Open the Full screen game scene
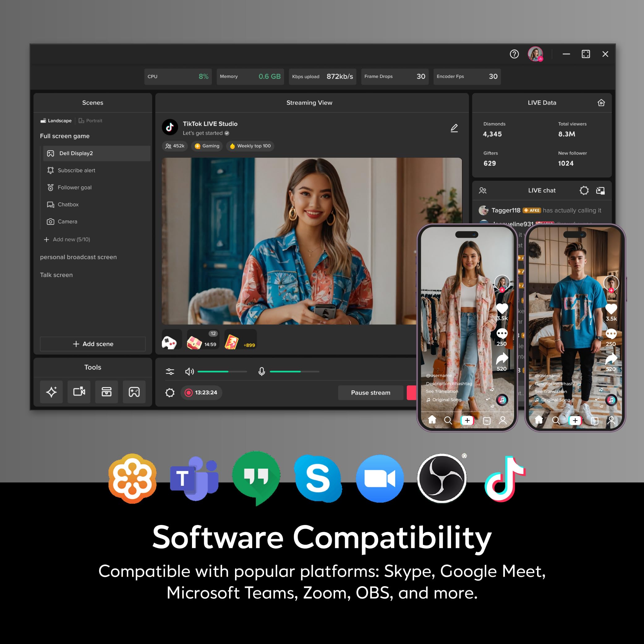Viewport: 644px width, 644px height. point(65,136)
